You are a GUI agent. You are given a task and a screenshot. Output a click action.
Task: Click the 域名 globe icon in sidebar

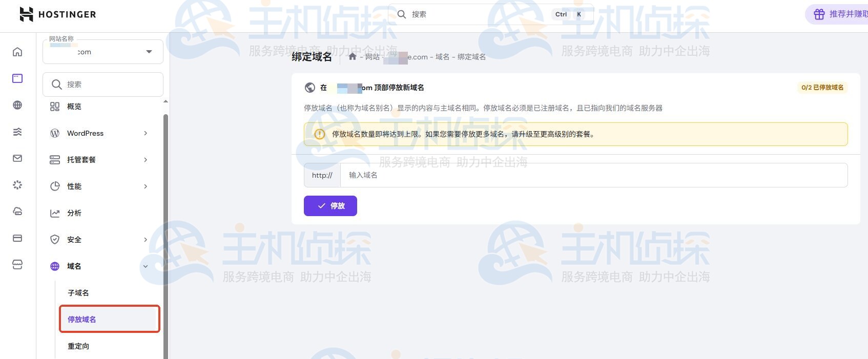click(x=55, y=266)
